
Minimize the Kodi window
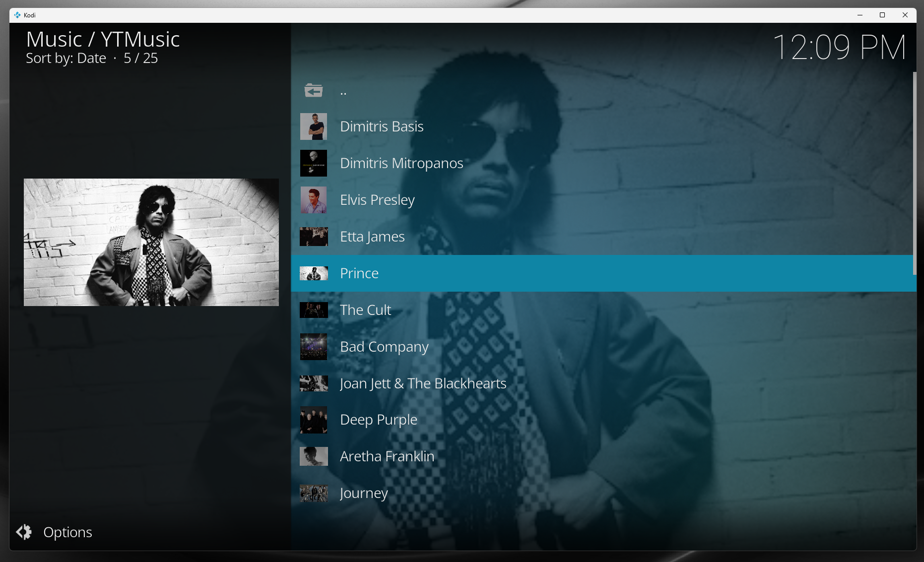click(x=860, y=15)
